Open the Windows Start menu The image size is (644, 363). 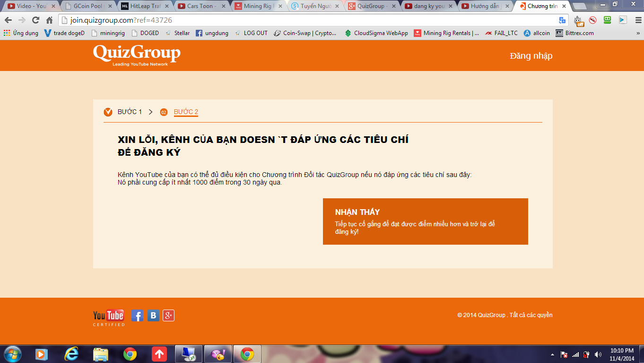(x=12, y=354)
